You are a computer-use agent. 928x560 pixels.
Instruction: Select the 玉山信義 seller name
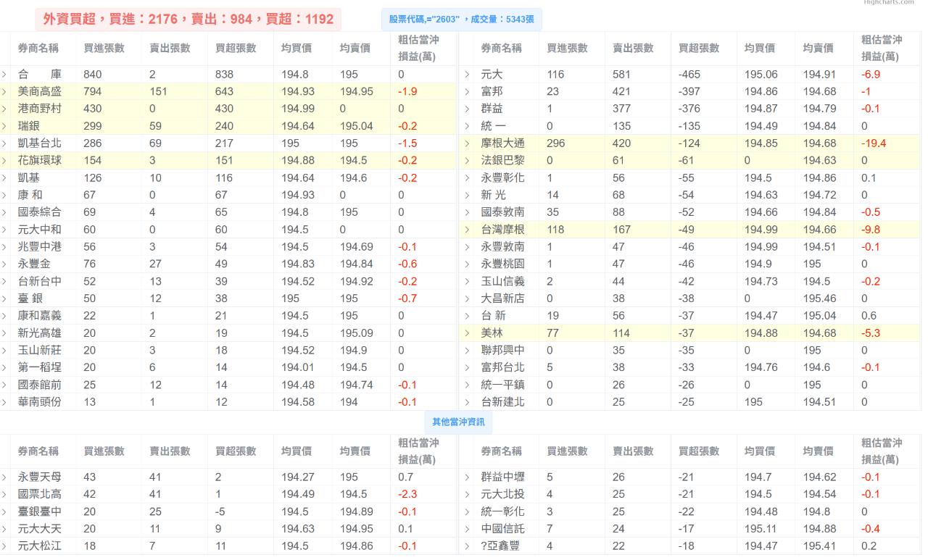(503, 282)
